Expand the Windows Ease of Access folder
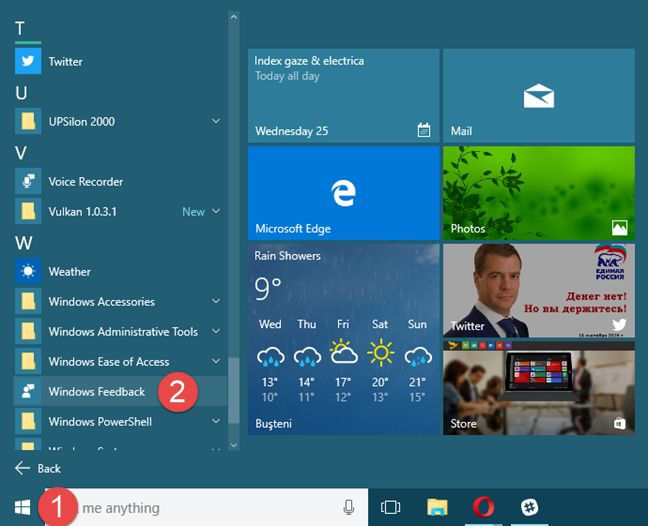 (x=216, y=362)
